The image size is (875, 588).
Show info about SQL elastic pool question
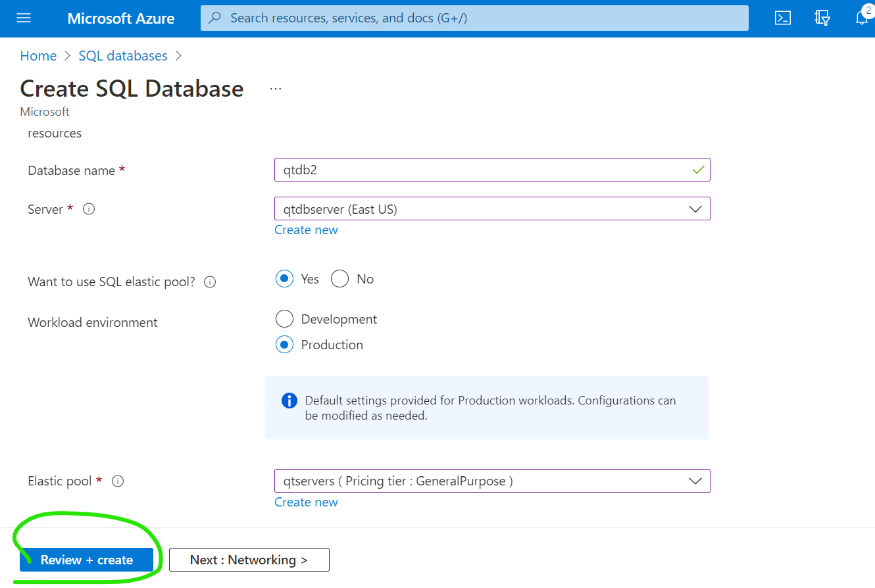click(x=210, y=282)
